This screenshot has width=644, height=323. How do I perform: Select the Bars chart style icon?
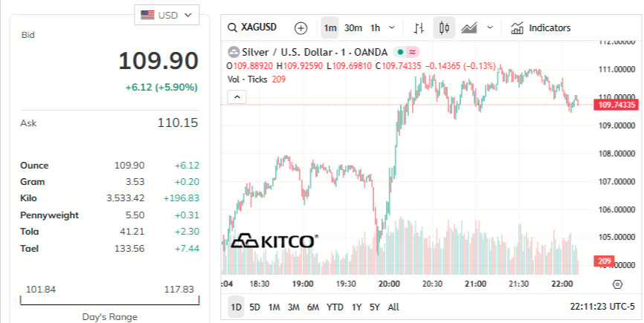point(419,28)
